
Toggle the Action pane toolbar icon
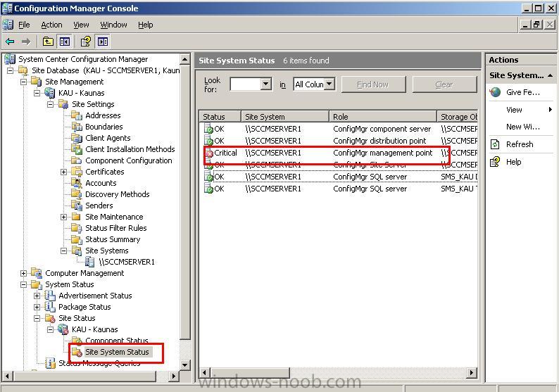103,42
